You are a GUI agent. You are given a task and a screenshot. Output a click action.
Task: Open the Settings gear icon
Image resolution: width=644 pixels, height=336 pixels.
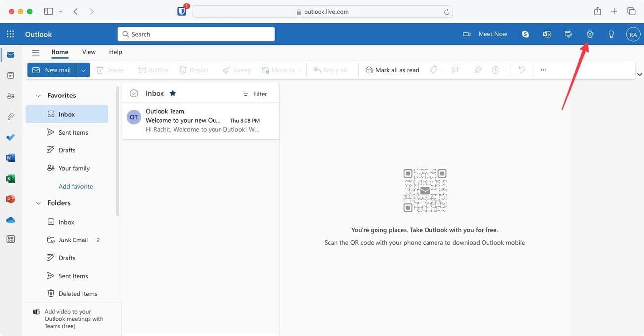pos(590,34)
